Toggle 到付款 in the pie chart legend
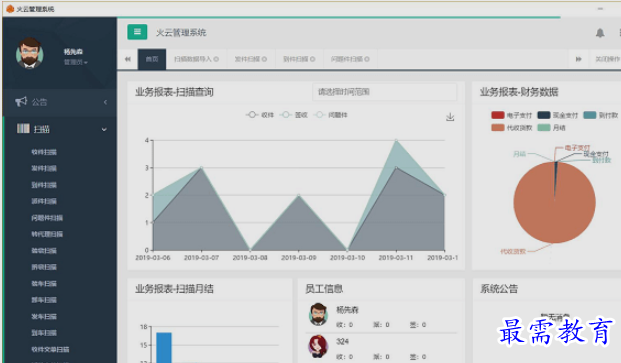This screenshot has width=621, height=363. [600, 115]
